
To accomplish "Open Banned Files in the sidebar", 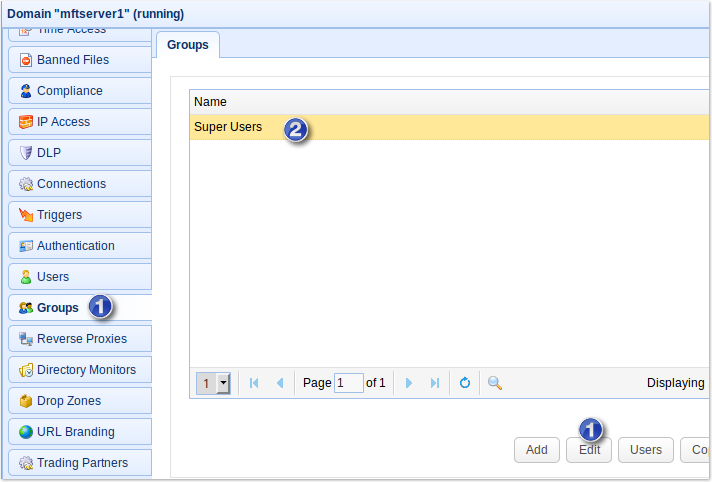I will click(79, 60).
